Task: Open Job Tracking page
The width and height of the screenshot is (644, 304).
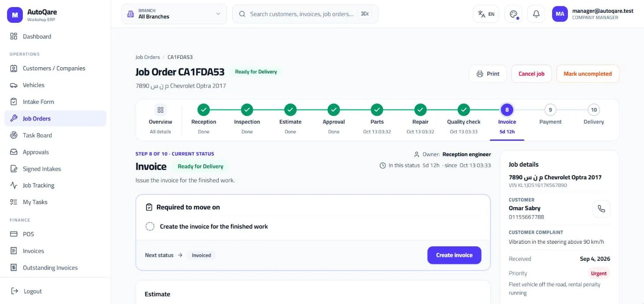Action: [x=55, y=185]
